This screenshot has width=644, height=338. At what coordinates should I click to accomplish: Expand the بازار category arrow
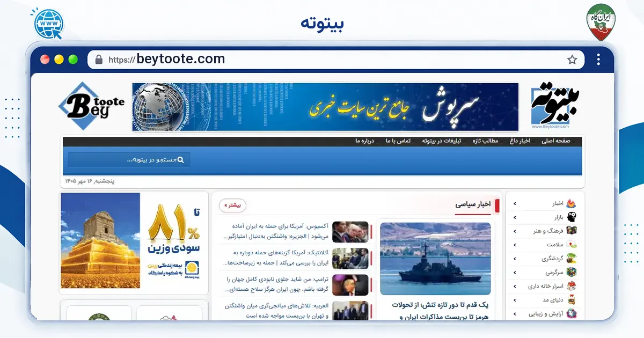point(515,218)
